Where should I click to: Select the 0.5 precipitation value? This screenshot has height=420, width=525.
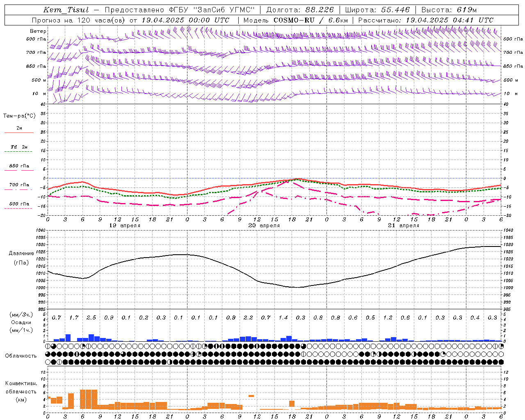tap(370, 317)
